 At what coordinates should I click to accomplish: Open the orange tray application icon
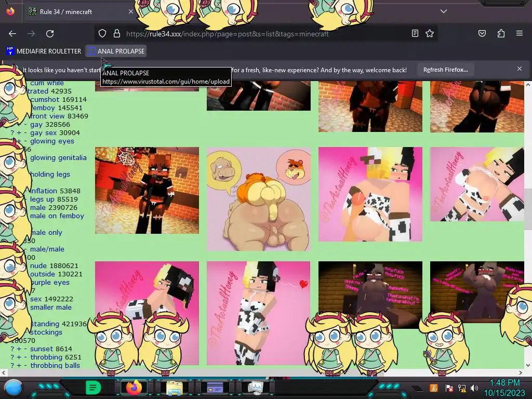(434, 388)
